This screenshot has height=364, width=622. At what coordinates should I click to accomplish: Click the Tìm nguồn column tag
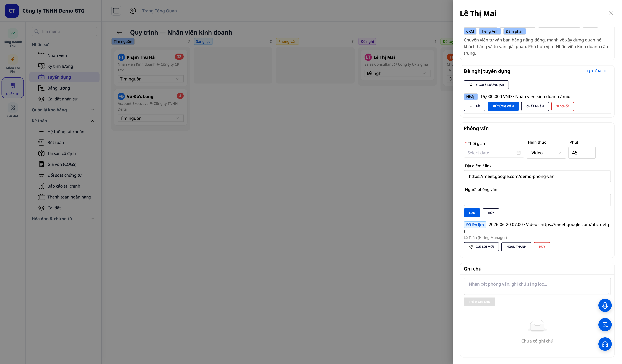click(123, 41)
